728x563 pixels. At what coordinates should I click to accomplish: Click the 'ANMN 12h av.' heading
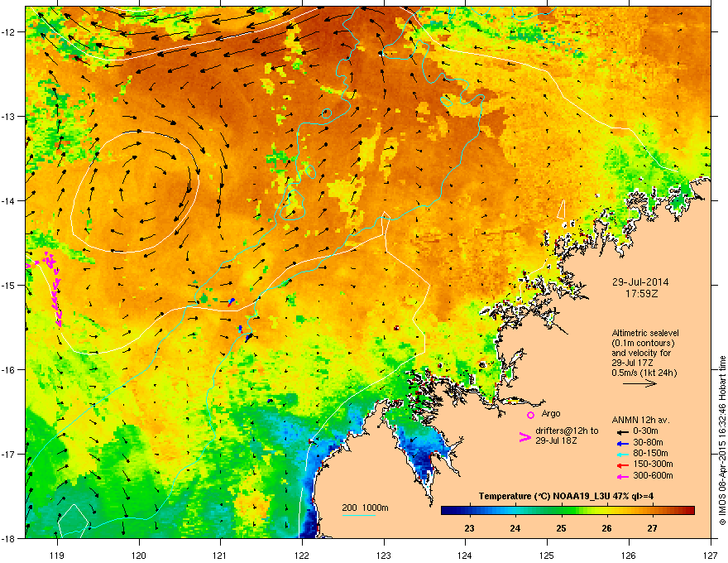click(640, 420)
